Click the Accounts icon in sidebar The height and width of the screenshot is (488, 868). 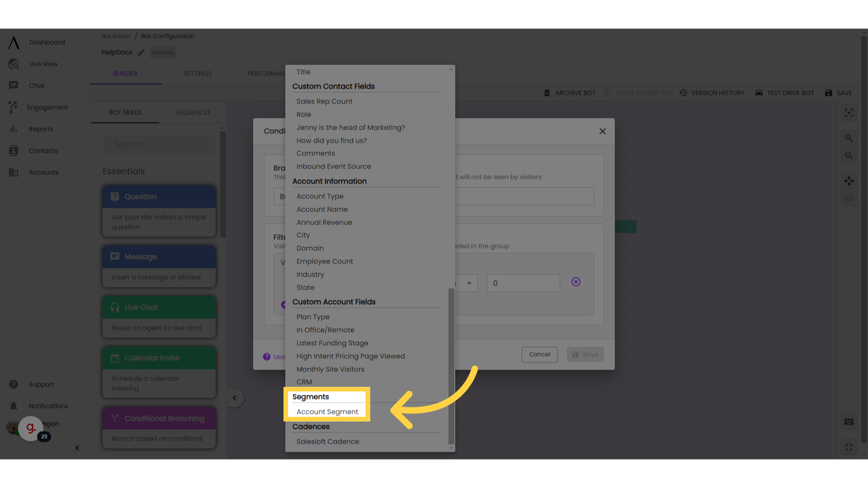(x=13, y=172)
